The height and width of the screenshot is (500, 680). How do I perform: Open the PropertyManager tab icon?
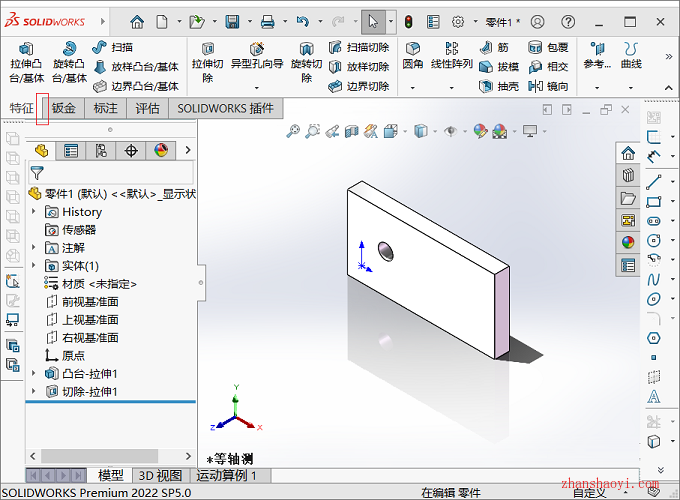71,150
